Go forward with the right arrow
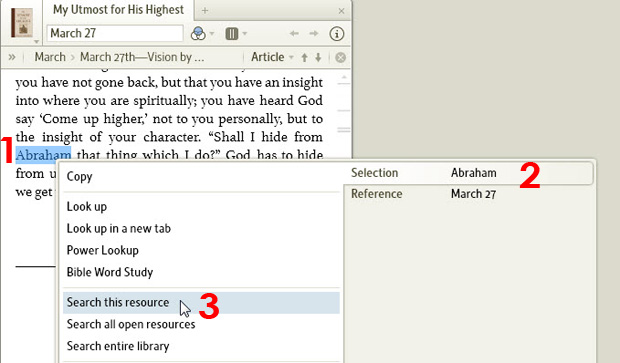620x363 pixels. click(314, 34)
